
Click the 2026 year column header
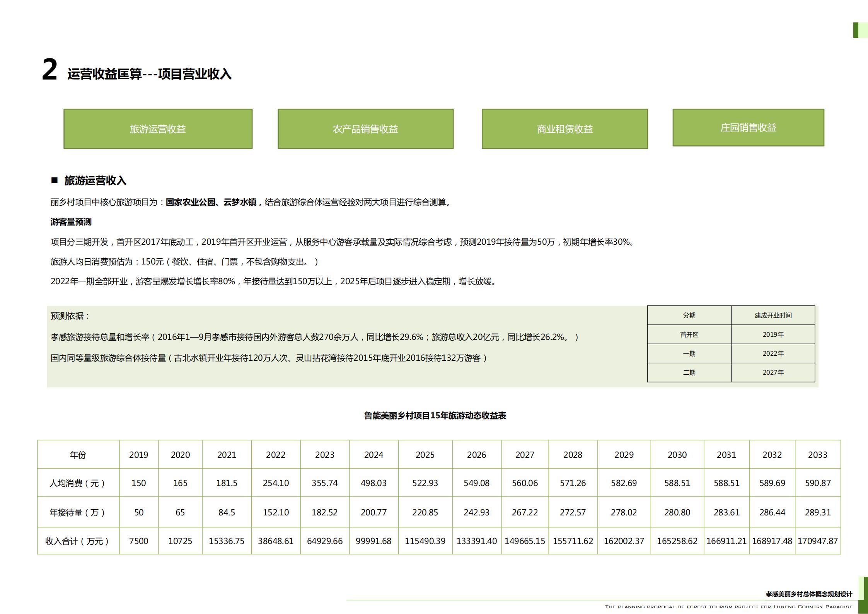477,454
